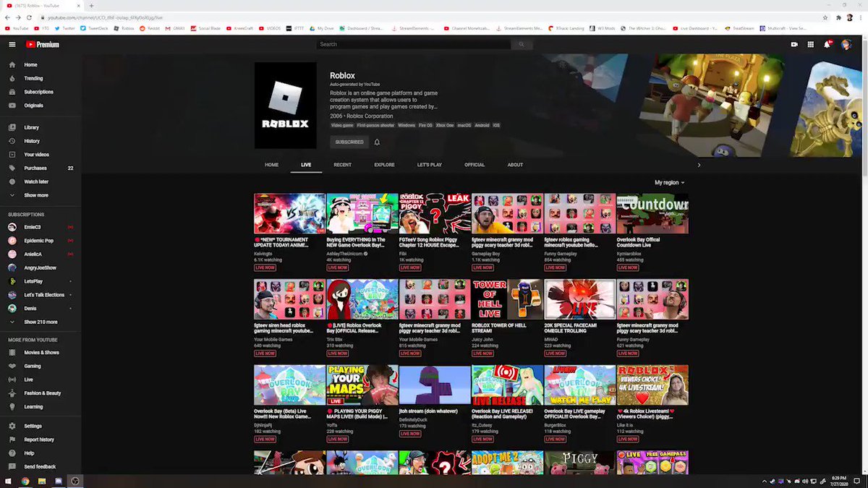Screen dimensions: 868x488
Task: Advance the channel tabs with the right chevron
Action: pyautogui.click(x=699, y=165)
